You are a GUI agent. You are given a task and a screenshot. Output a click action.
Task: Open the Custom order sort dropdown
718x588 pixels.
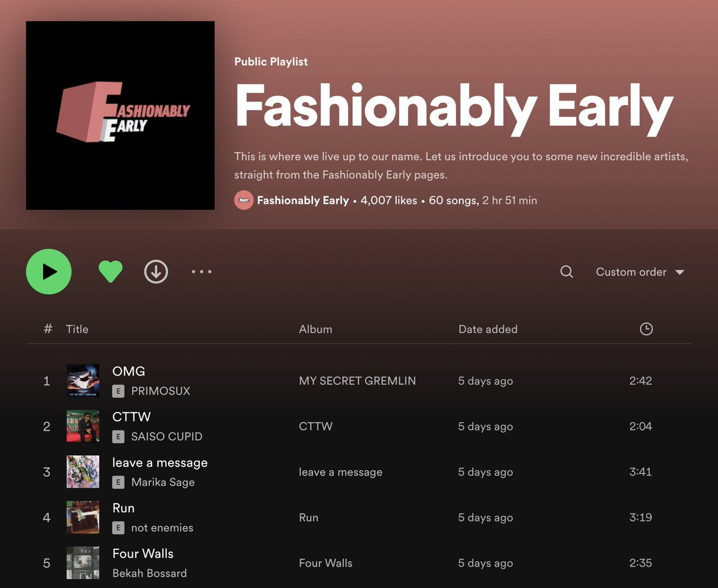coord(640,272)
